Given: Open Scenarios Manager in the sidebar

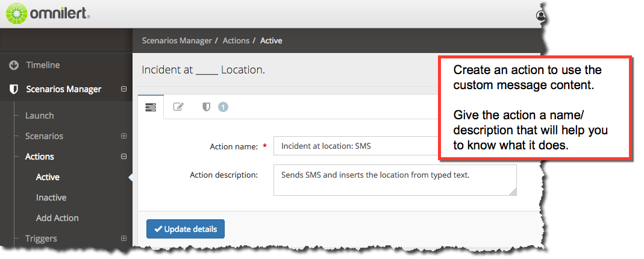Looking at the screenshot, I should click(64, 89).
